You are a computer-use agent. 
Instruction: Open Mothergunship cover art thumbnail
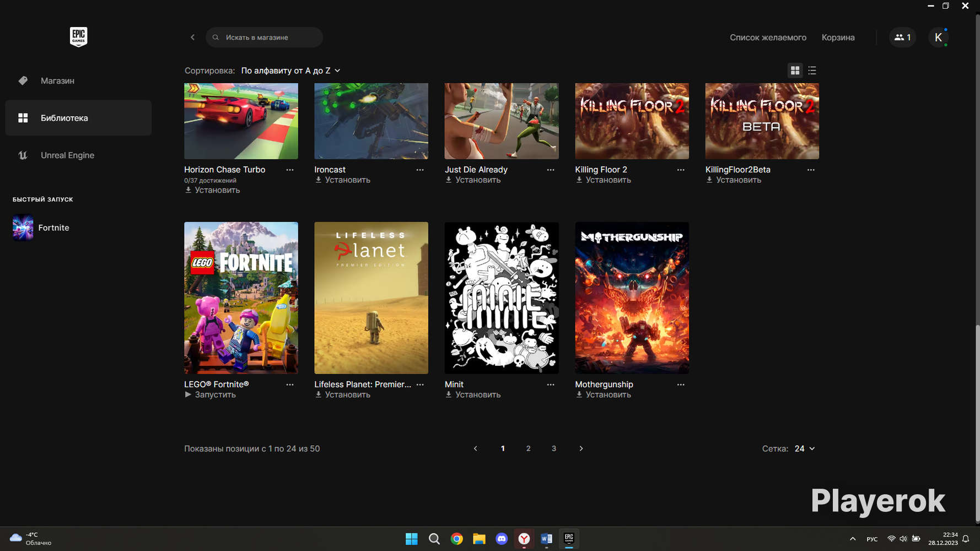point(632,298)
